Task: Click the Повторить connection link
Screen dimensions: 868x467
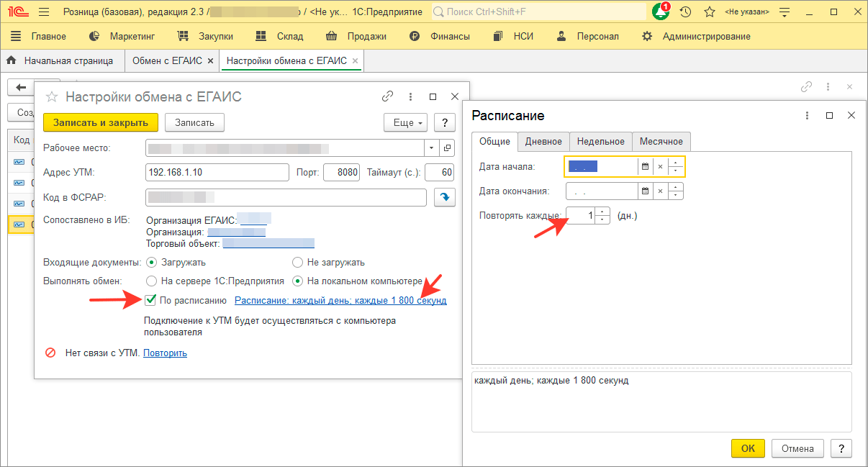Action: point(166,353)
